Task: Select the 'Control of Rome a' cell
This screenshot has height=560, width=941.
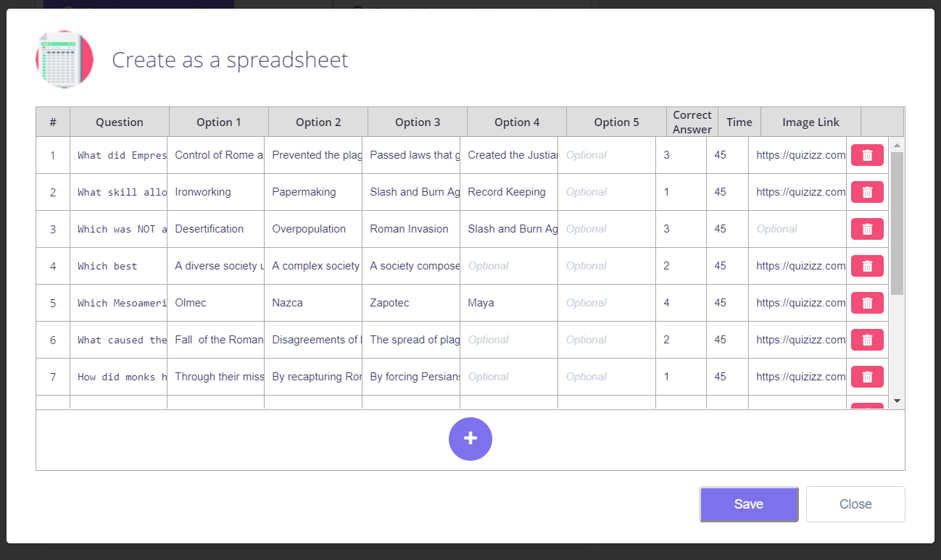Action: (216, 155)
